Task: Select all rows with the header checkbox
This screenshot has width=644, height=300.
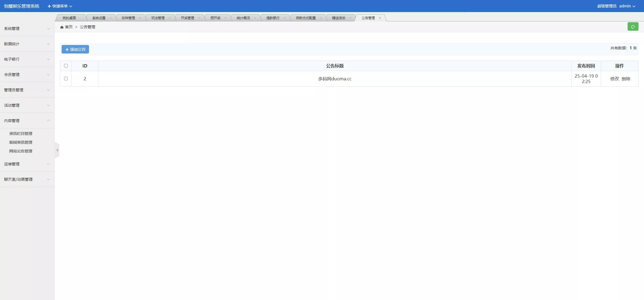Action: (x=66, y=66)
